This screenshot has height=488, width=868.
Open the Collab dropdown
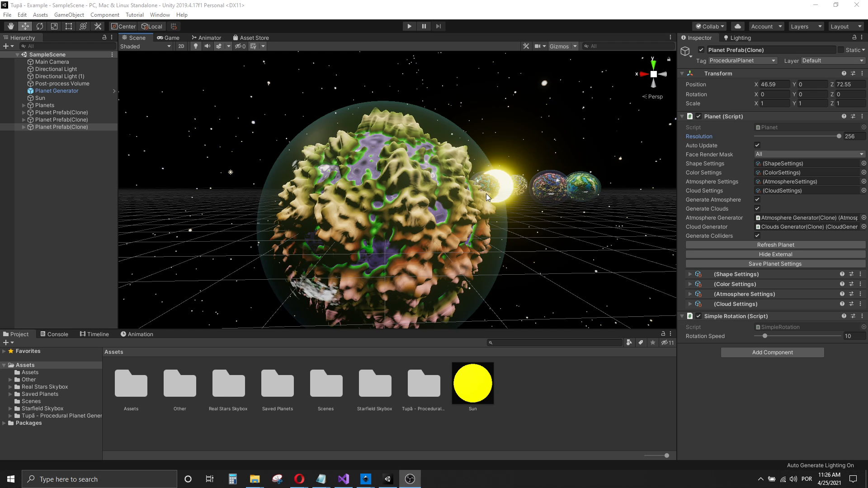click(710, 26)
